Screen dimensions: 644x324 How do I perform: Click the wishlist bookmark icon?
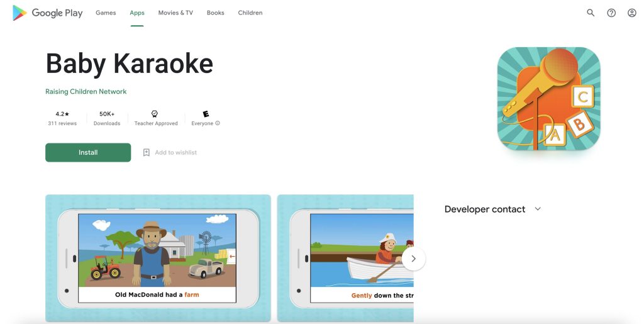146,152
